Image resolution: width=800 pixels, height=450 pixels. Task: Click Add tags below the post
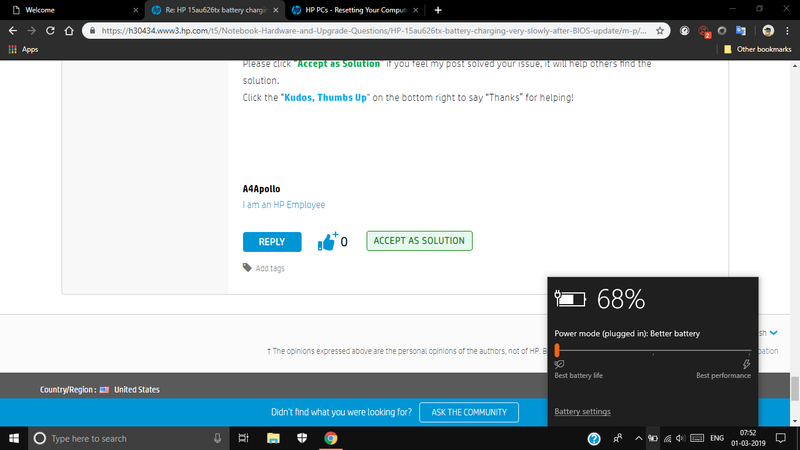(x=270, y=268)
